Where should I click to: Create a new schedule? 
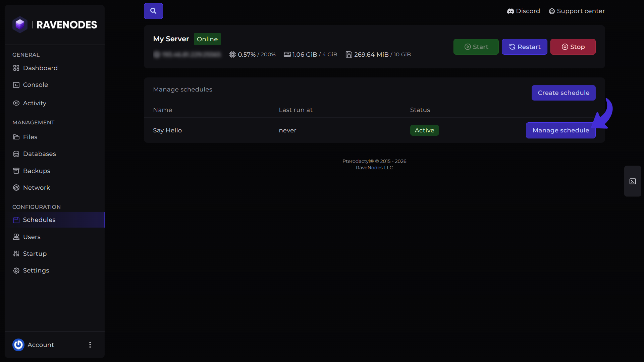pyautogui.click(x=563, y=93)
